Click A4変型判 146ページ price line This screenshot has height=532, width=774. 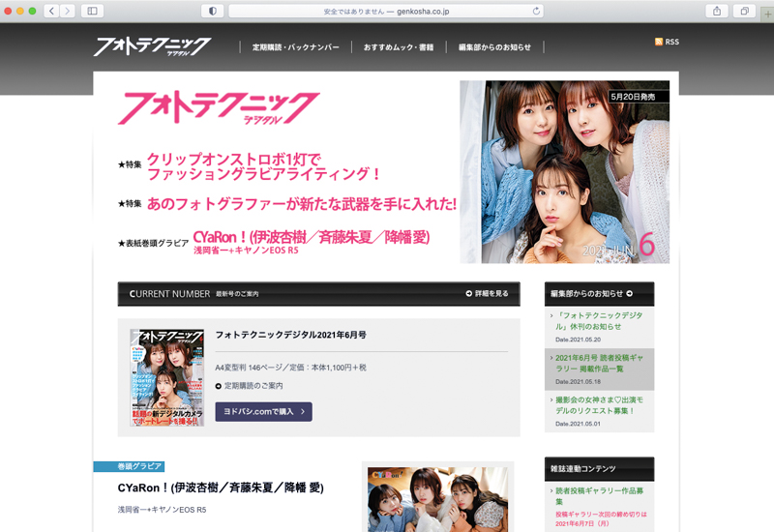(x=291, y=368)
